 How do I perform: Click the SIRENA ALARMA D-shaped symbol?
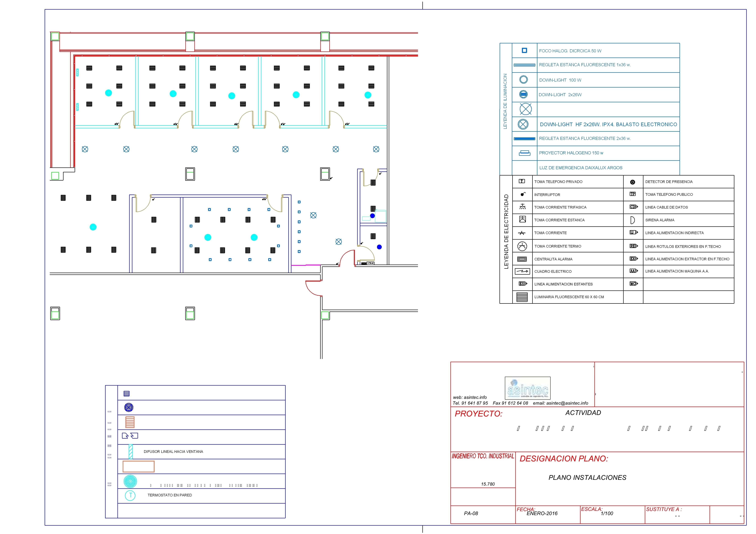(632, 220)
